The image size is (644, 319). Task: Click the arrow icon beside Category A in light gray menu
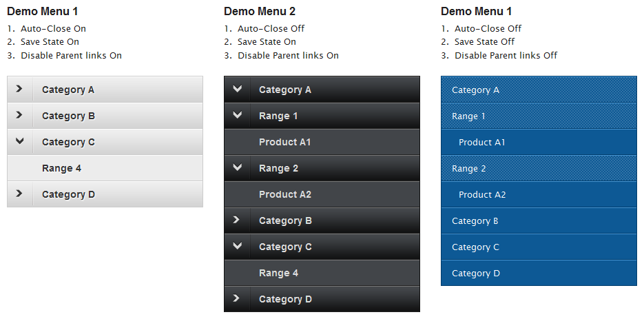pos(19,89)
